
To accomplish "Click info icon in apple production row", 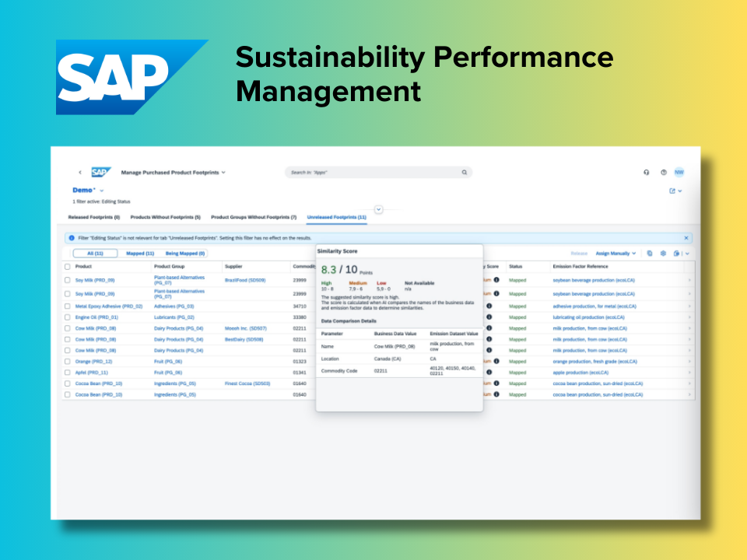I will click(x=489, y=373).
